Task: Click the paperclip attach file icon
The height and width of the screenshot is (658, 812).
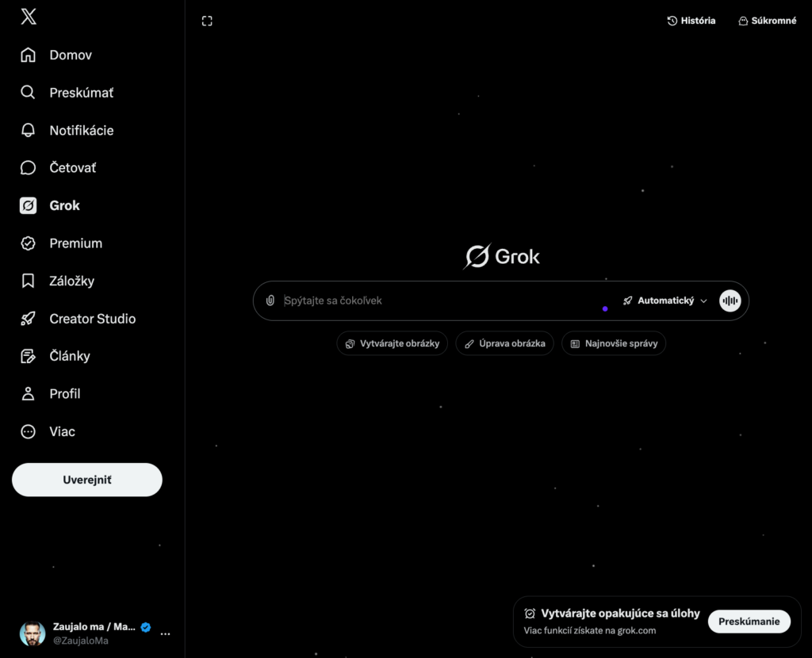Action: pos(270,301)
